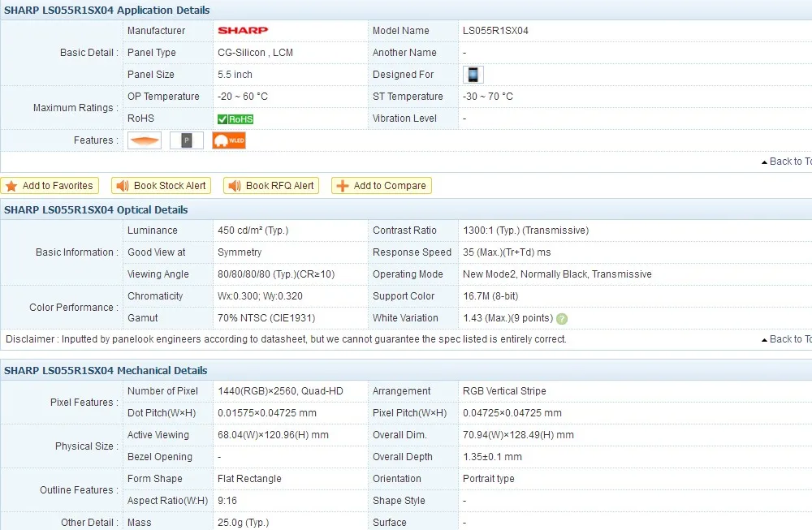Click the orange wide-viewing-angle feature icon

tap(145, 140)
